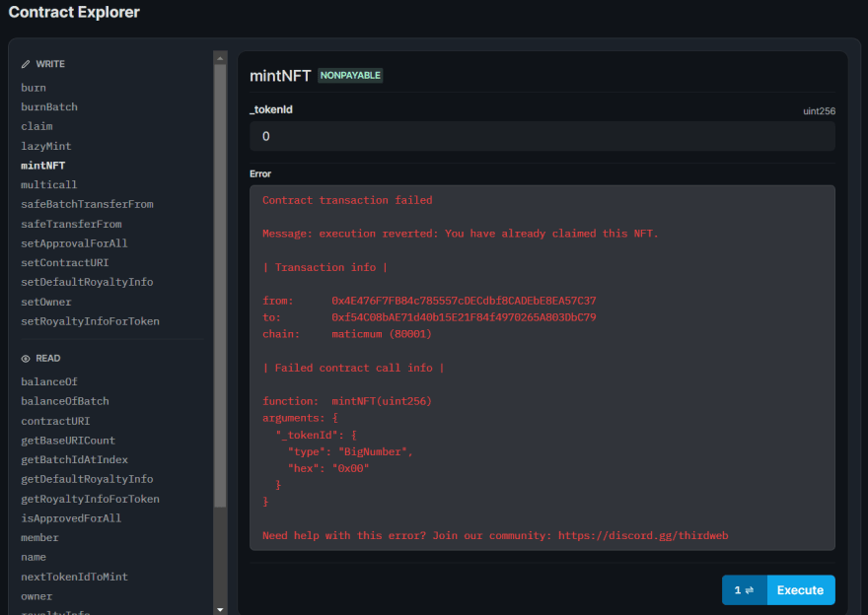Open the multicall function

coord(49,184)
